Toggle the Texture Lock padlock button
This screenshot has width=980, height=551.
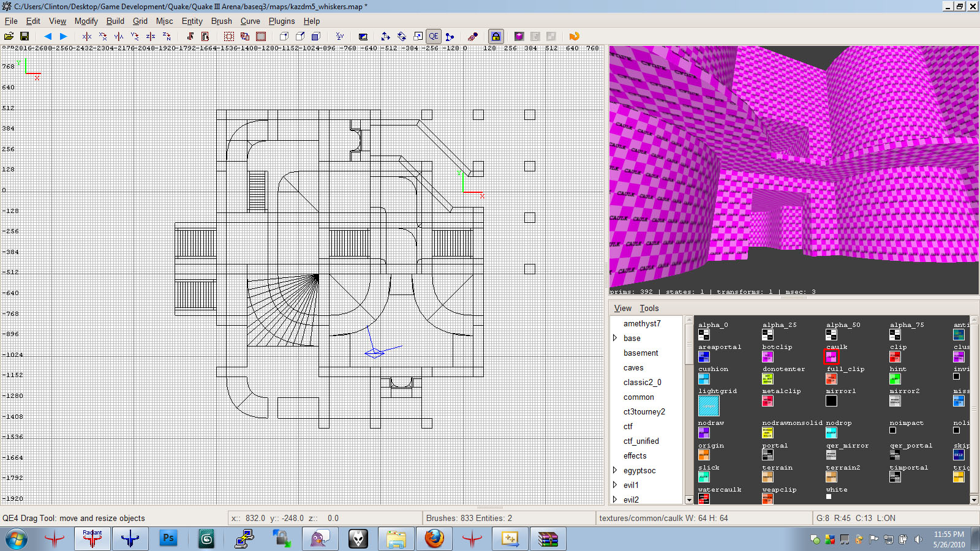[x=496, y=37]
